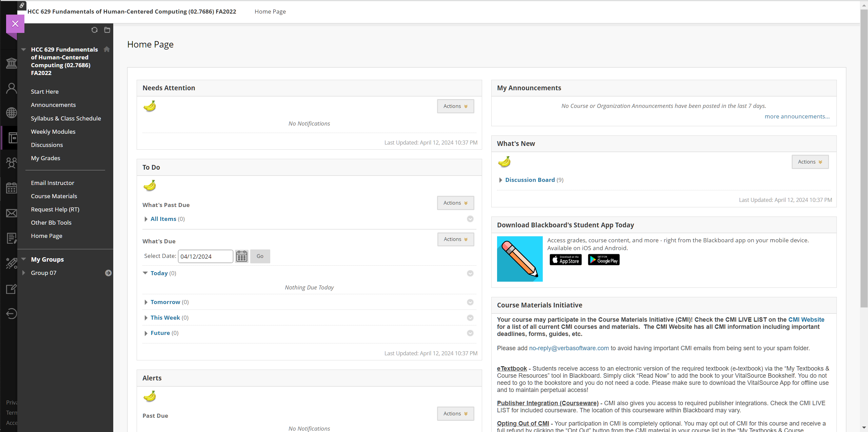Expand the Future section in To Do
Image resolution: width=868 pixels, height=432 pixels.
(147, 332)
